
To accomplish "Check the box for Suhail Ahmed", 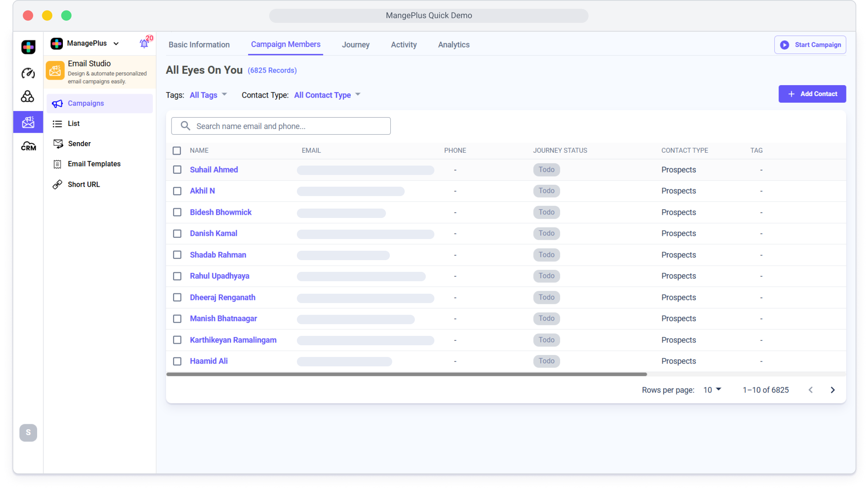I will click(x=177, y=170).
